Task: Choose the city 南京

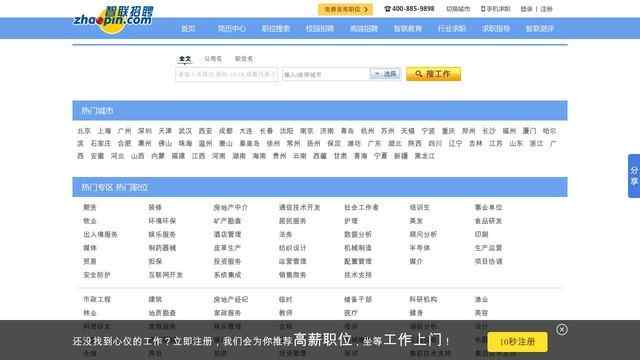Action: (307, 131)
